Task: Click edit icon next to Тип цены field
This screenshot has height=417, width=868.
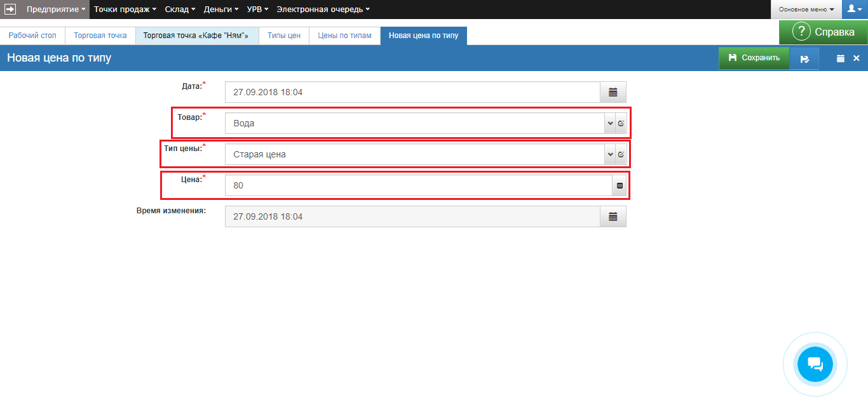Action: [x=621, y=154]
